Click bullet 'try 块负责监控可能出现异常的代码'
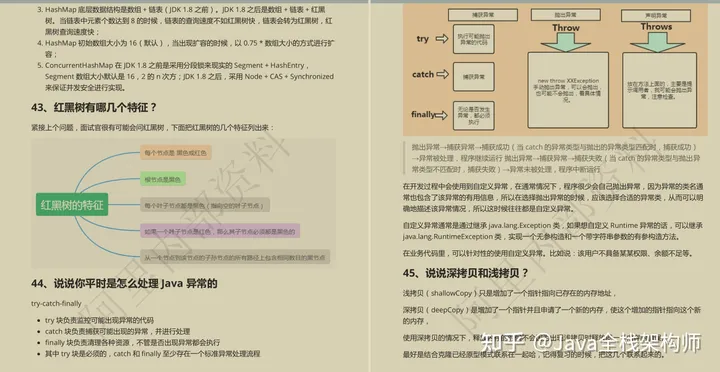The image size is (720, 372). pos(99,320)
